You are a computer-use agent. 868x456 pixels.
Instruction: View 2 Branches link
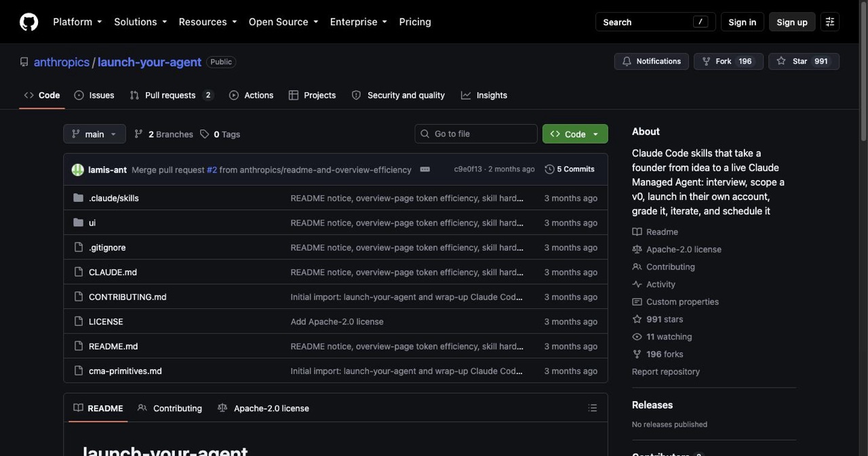[x=163, y=134]
